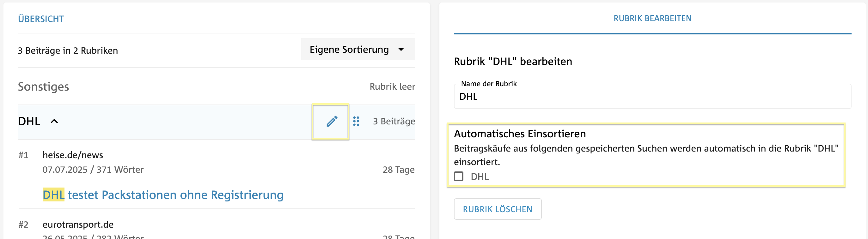Click the Rubrik löschen button
The image size is (868, 239).
pyautogui.click(x=497, y=209)
